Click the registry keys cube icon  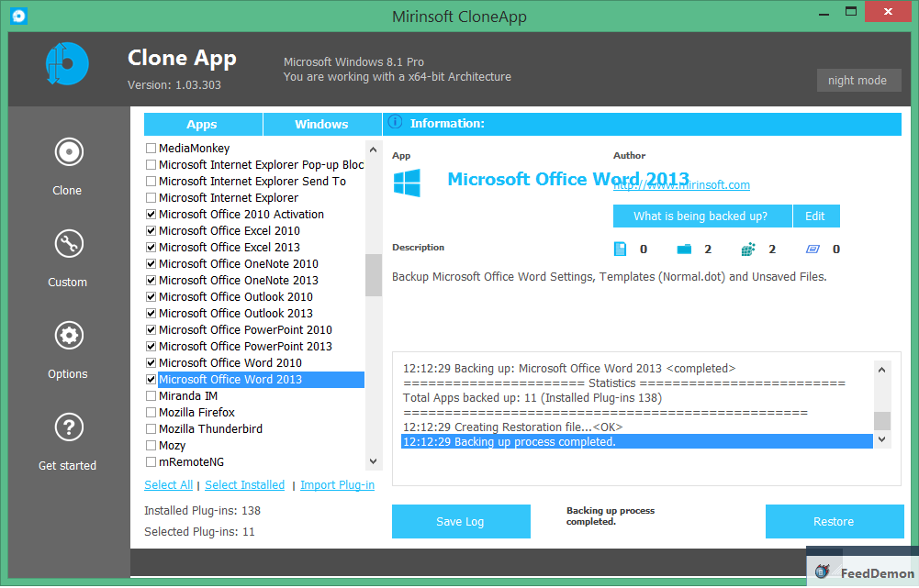click(748, 250)
